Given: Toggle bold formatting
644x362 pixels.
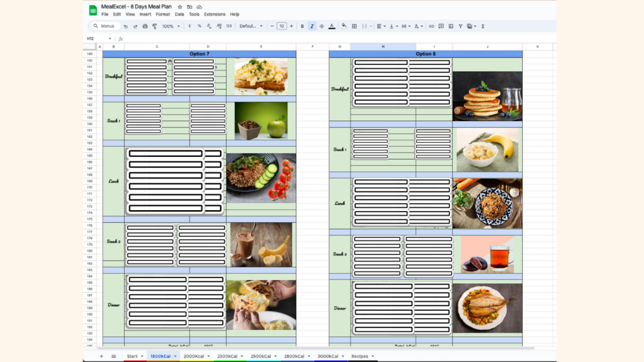Looking at the screenshot, I should 302,26.
